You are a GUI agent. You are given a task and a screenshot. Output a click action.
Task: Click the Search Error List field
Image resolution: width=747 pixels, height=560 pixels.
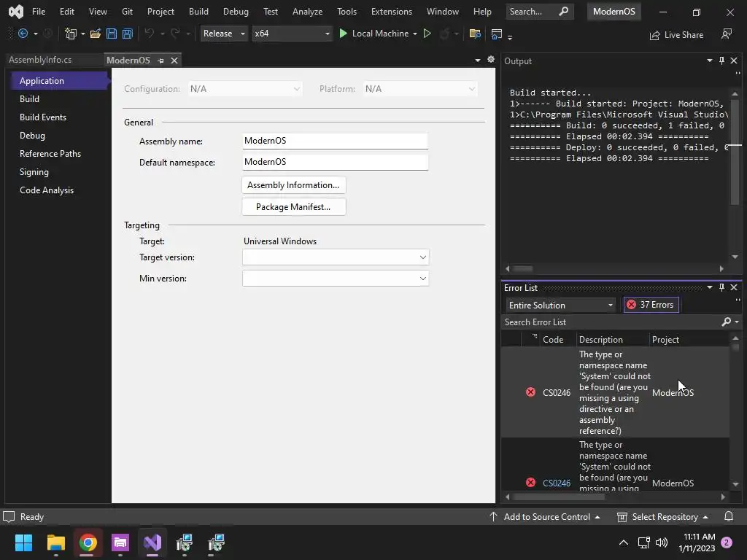tap(612, 322)
